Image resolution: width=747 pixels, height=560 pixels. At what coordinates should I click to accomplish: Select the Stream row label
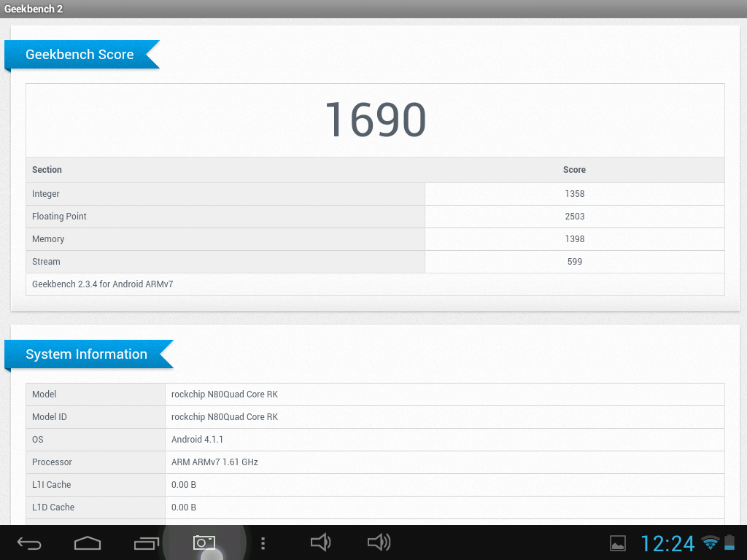tap(46, 262)
